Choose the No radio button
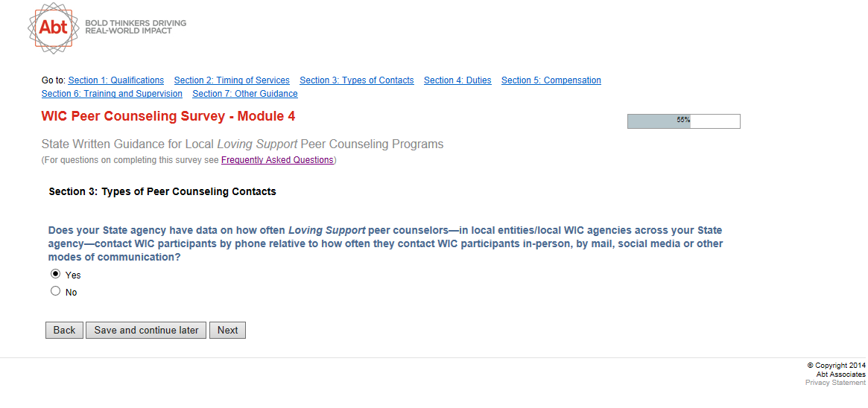 pos(55,291)
